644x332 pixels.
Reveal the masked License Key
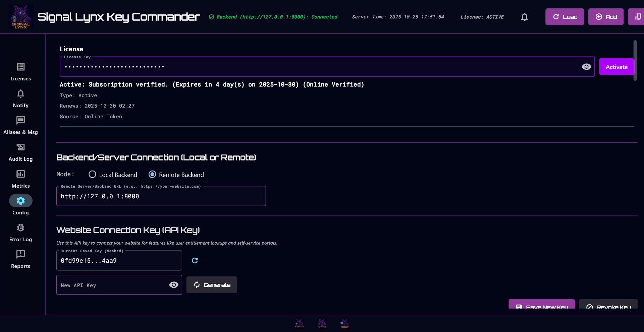(586, 67)
